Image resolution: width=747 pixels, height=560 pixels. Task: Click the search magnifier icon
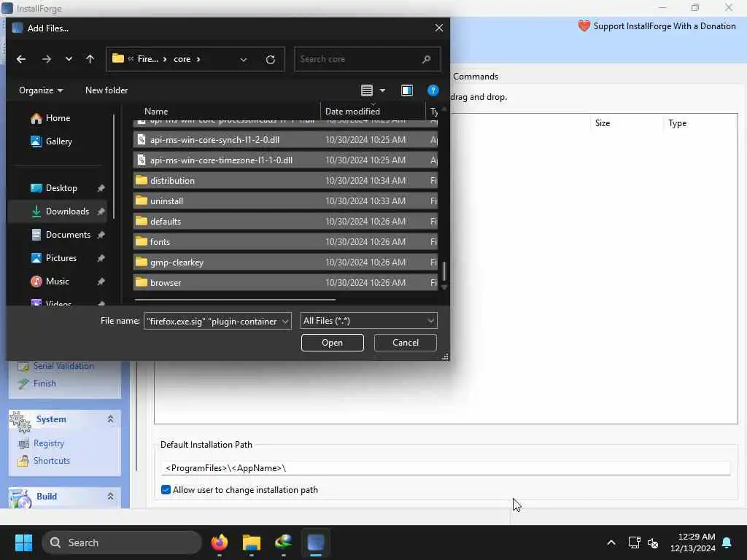coord(426,59)
